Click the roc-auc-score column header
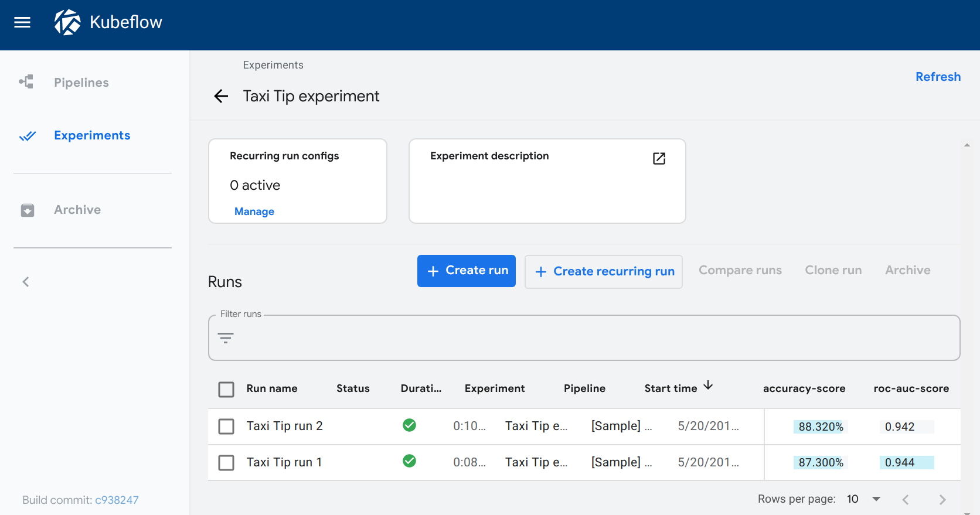The image size is (980, 515). 911,388
